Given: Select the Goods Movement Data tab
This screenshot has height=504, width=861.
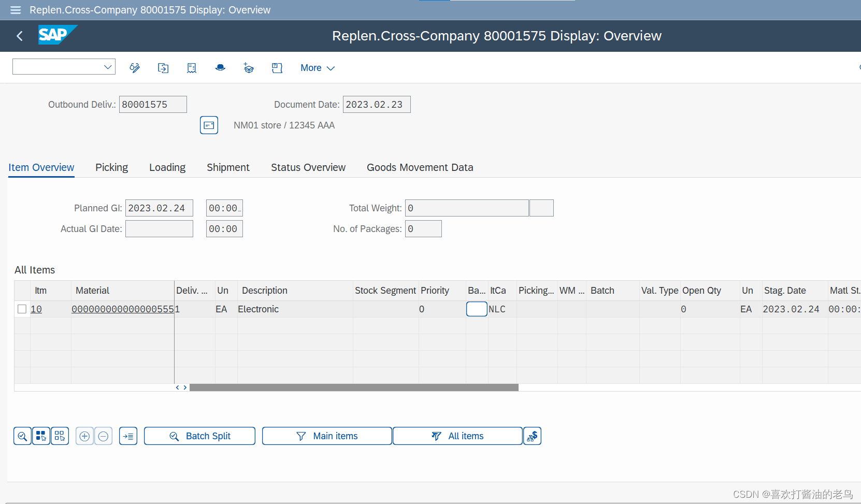Looking at the screenshot, I should click(x=420, y=167).
